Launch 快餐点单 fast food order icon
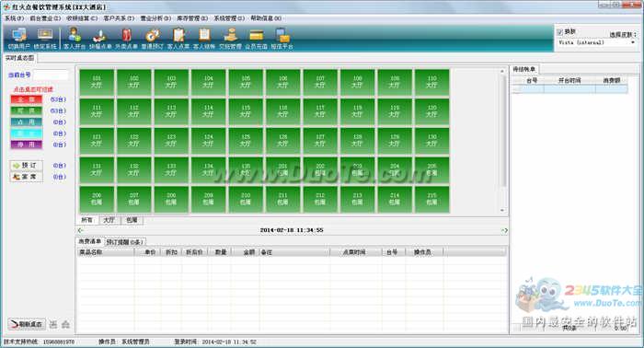This screenshot has height=348, width=644. point(100,39)
